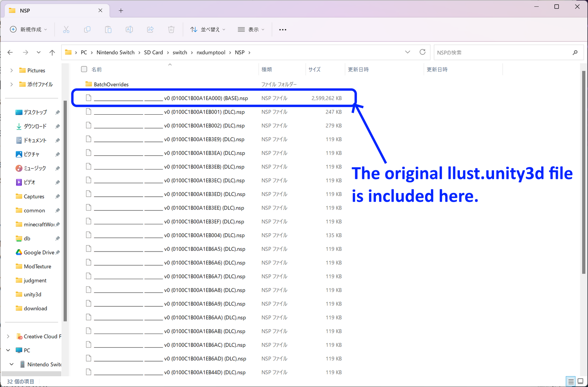Open the 表示 view dropdown
This screenshot has width=588, height=387.
(x=251, y=30)
